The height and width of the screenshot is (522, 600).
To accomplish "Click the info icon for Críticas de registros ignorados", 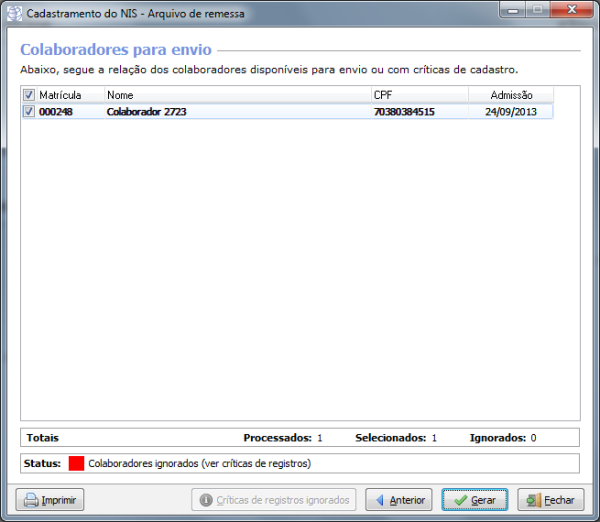I will click(206, 500).
